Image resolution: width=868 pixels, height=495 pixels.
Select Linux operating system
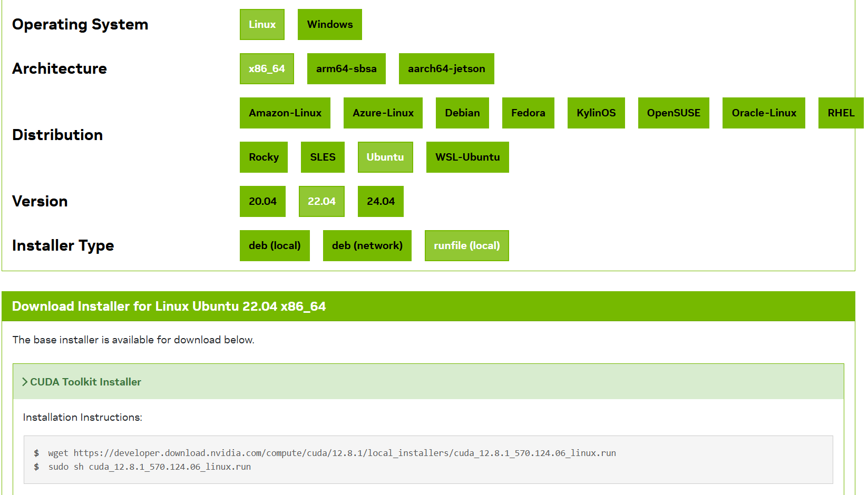click(262, 24)
